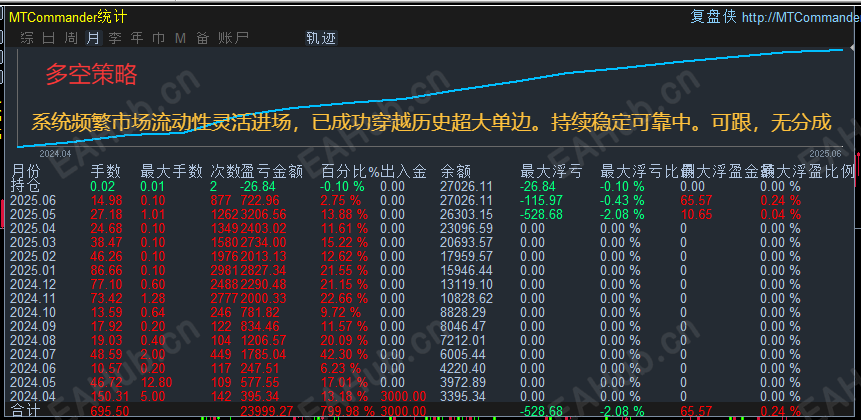Click the -528.68 loss in the 2025.05 row
The width and height of the screenshot is (861, 420).
[541, 214]
